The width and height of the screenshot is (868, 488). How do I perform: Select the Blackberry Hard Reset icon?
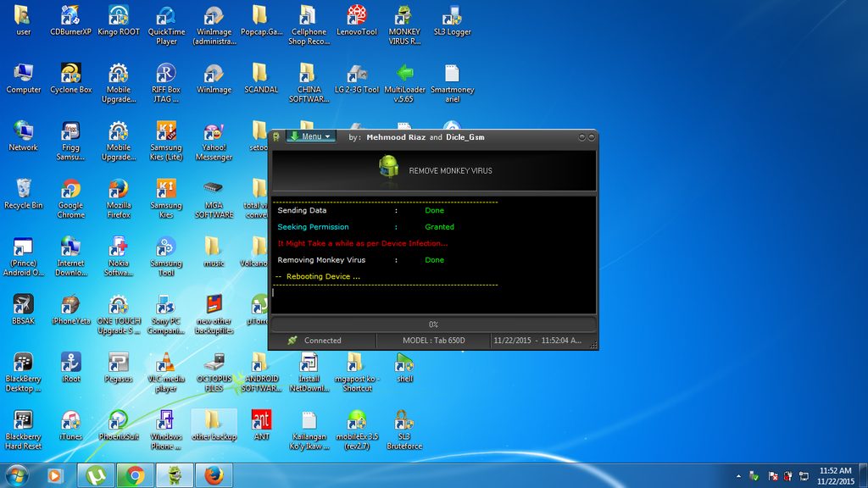pos(23,430)
